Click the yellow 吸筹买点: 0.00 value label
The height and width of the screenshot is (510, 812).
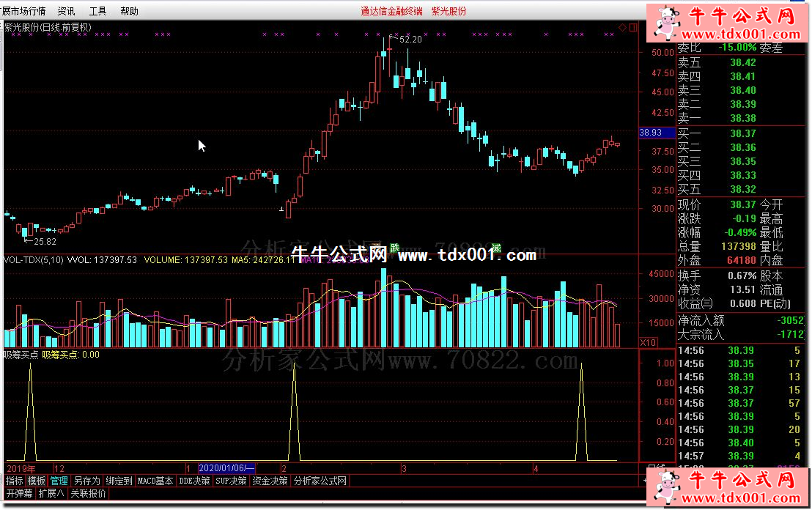[x=71, y=355]
